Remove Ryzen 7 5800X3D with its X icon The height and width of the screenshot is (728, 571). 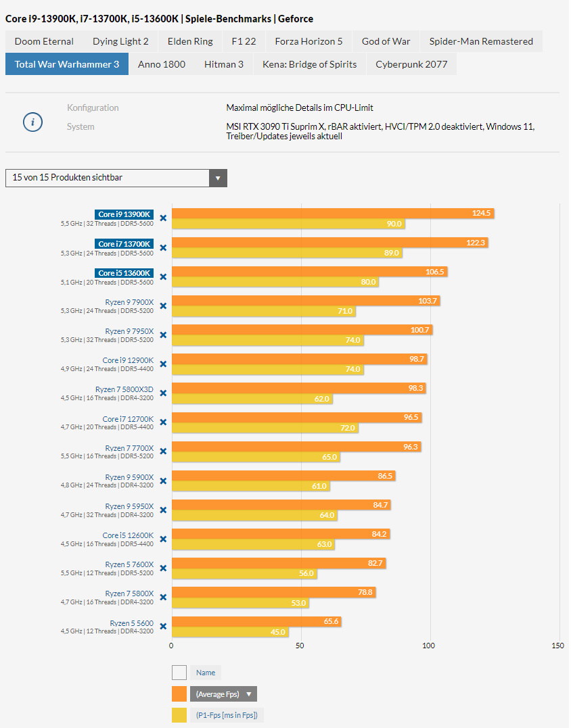163,393
